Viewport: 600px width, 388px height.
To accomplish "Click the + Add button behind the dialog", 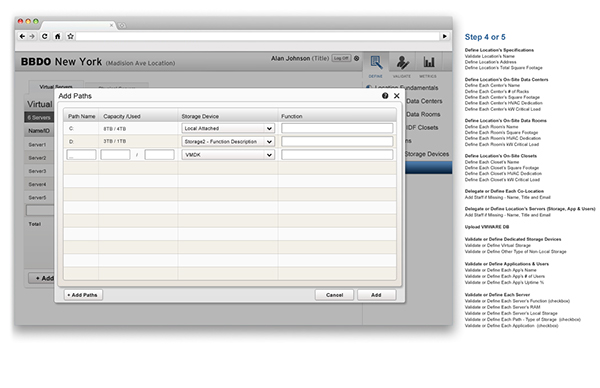I will coord(41,278).
